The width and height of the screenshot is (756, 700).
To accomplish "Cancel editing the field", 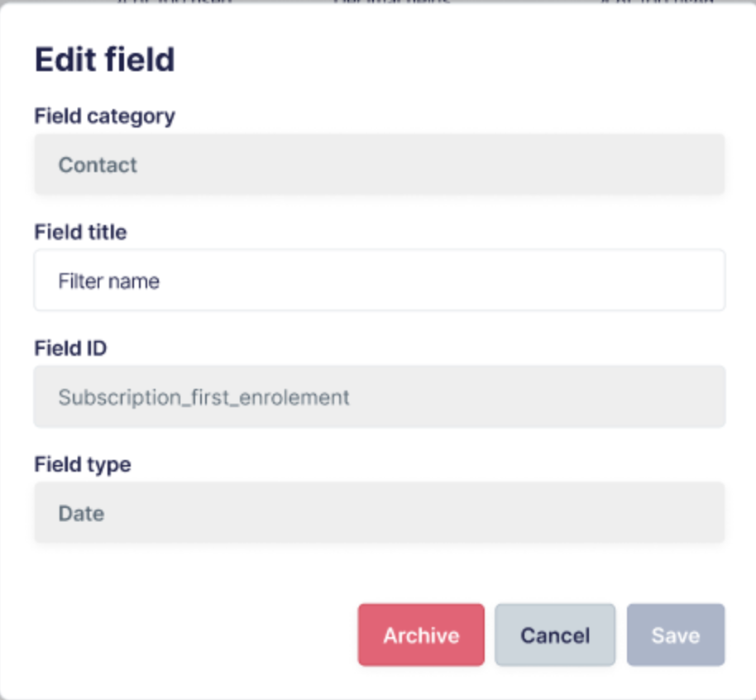I will click(x=555, y=635).
